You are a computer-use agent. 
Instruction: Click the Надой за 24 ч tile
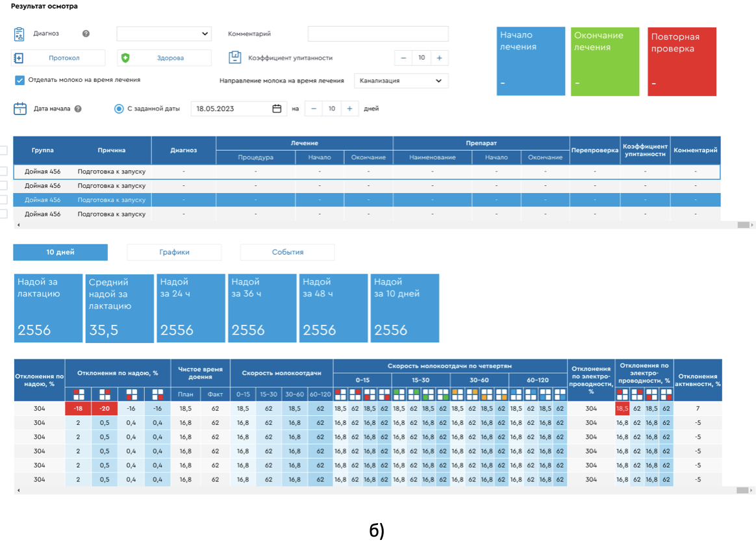(x=191, y=308)
